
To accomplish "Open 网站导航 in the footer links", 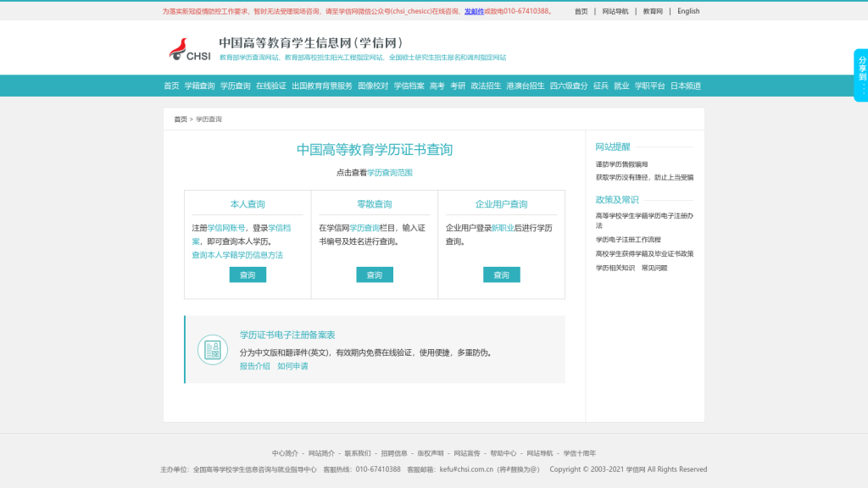I will tap(540, 453).
